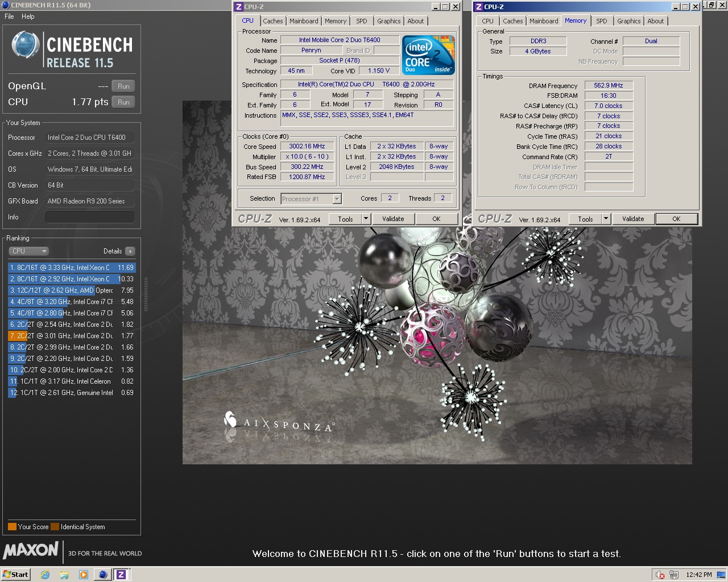Launch Windows Media Player from taskbar
The height and width of the screenshot is (582, 728).
(x=84, y=575)
